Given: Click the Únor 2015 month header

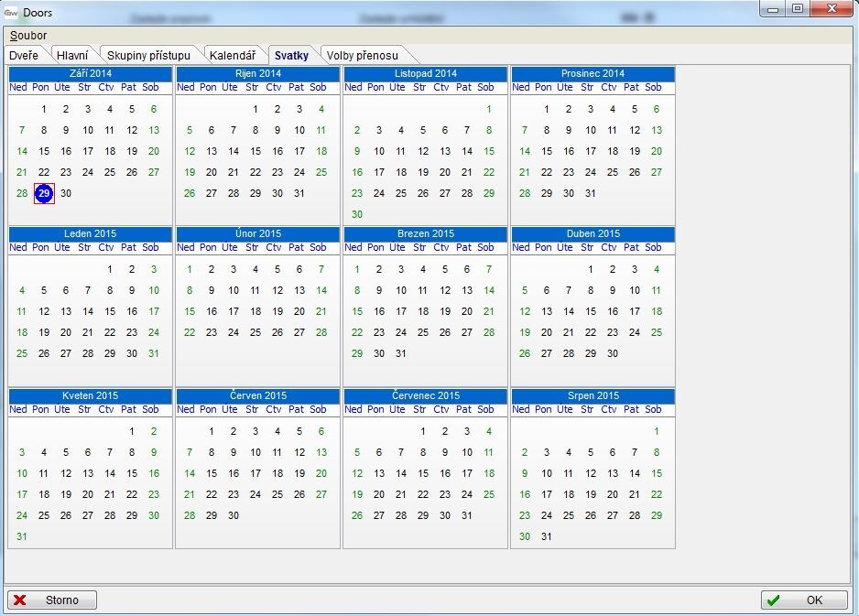Looking at the screenshot, I should [x=257, y=234].
